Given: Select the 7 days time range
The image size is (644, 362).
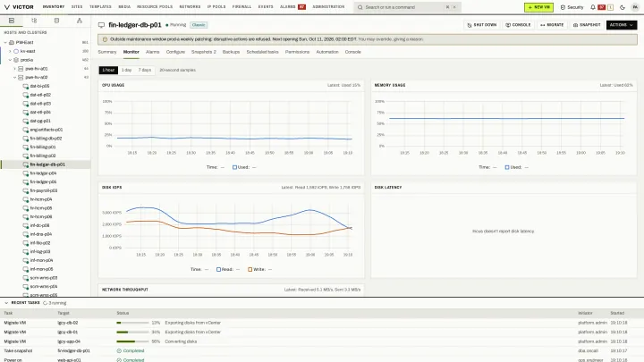Looking at the screenshot, I should (145, 71).
